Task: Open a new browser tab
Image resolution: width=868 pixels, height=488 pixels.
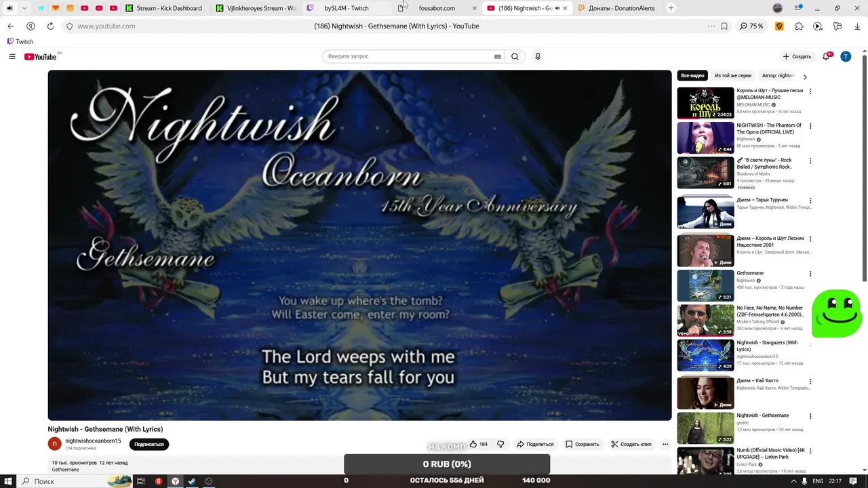Action: [671, 8]
